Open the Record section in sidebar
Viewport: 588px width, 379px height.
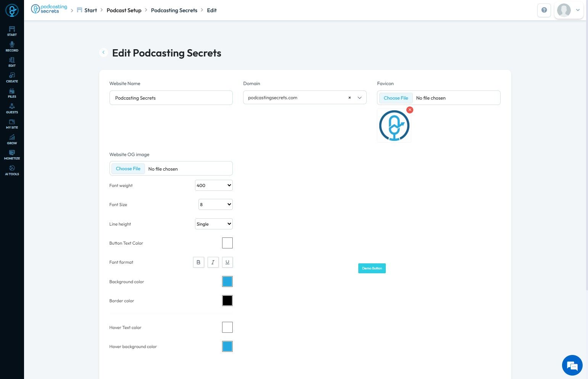click(x=12, y=47)
